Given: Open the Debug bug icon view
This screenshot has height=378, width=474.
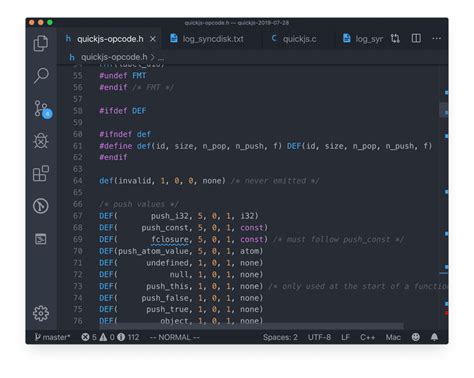Looking at the screenshot, I should 41,141.
